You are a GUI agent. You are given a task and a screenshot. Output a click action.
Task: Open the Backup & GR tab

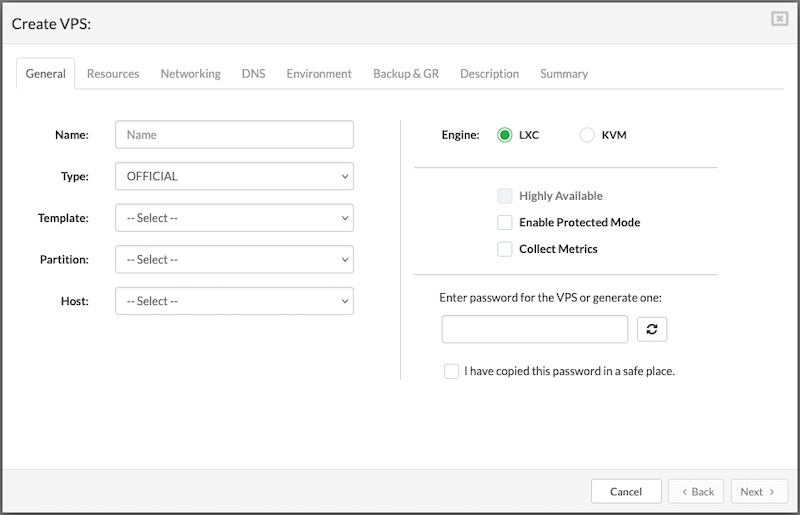[406, 74]
